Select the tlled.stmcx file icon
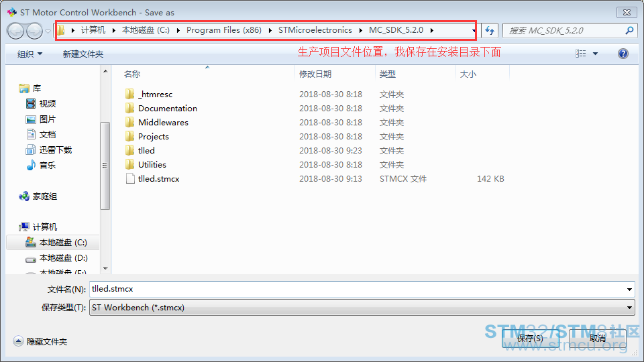The width and height of the screenshot is (644, 362). [129, 178]
